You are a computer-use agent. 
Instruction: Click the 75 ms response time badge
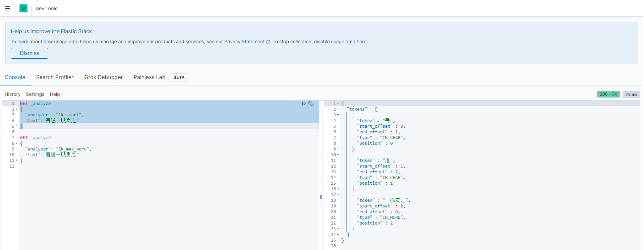click(632, 95)
